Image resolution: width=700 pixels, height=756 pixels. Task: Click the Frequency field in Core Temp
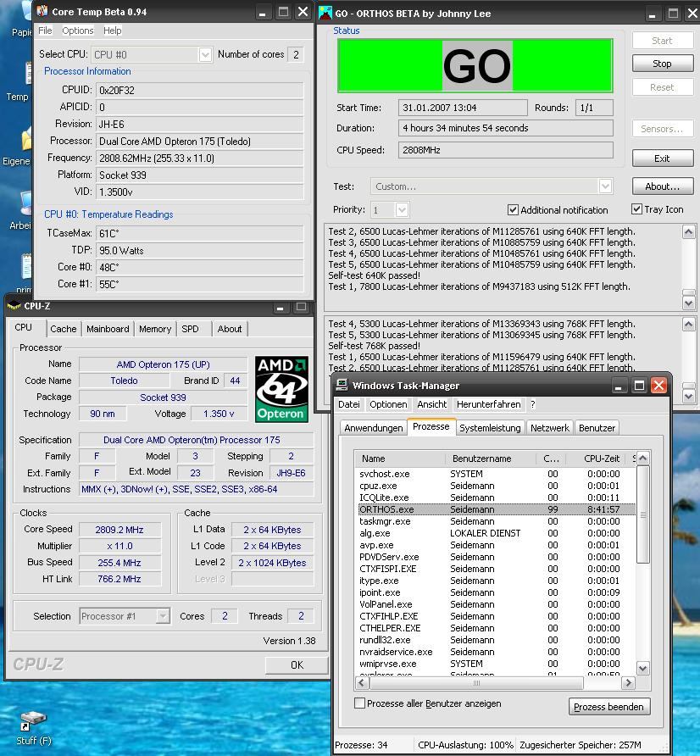pyautogui.click(x=200, y=158)
